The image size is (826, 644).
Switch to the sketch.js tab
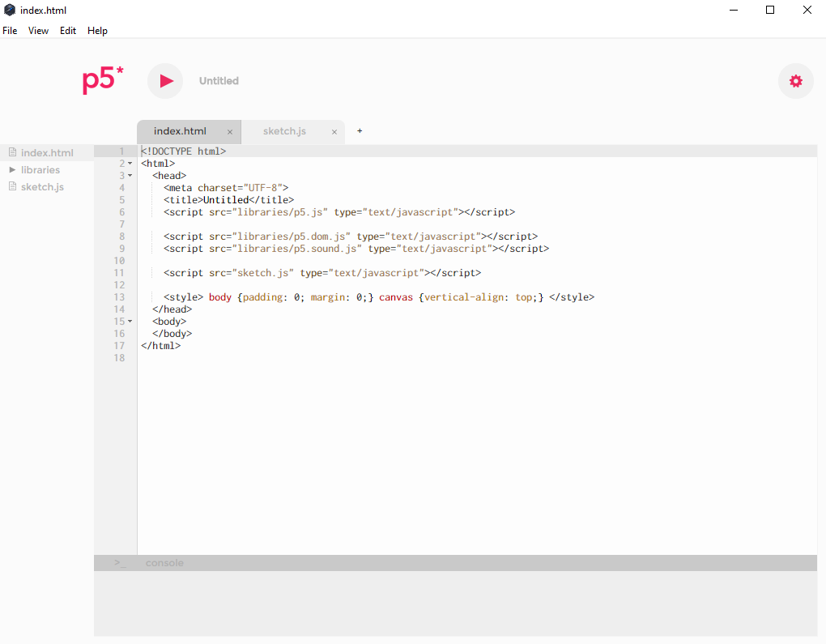click(284, 131)
